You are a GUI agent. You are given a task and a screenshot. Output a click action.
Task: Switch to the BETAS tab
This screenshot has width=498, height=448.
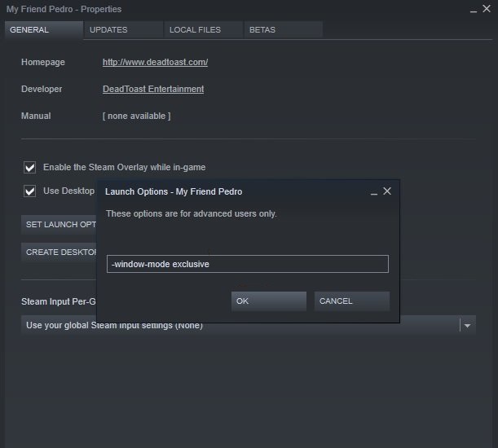coord(284,30)
